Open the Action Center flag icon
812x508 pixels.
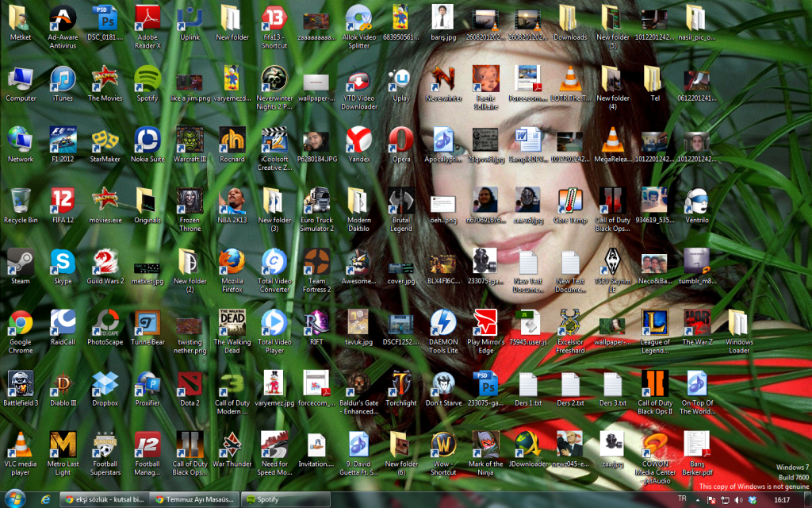click(711, 500)
